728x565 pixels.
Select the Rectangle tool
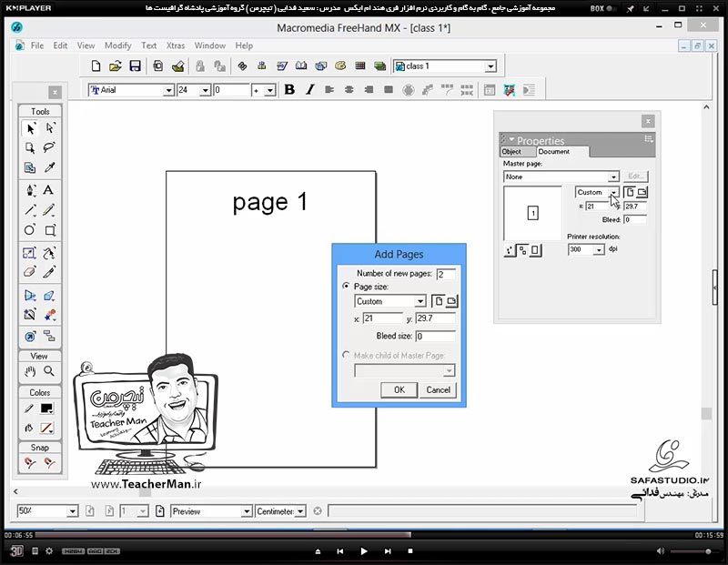point(50,230)
